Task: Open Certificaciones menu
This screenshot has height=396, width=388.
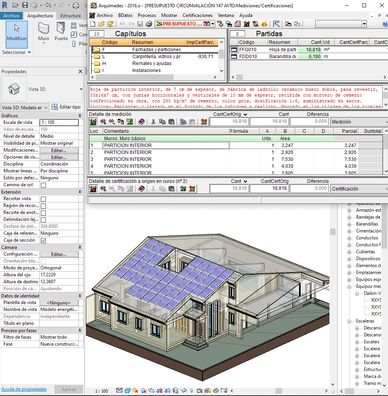Action: pos(197,15)
